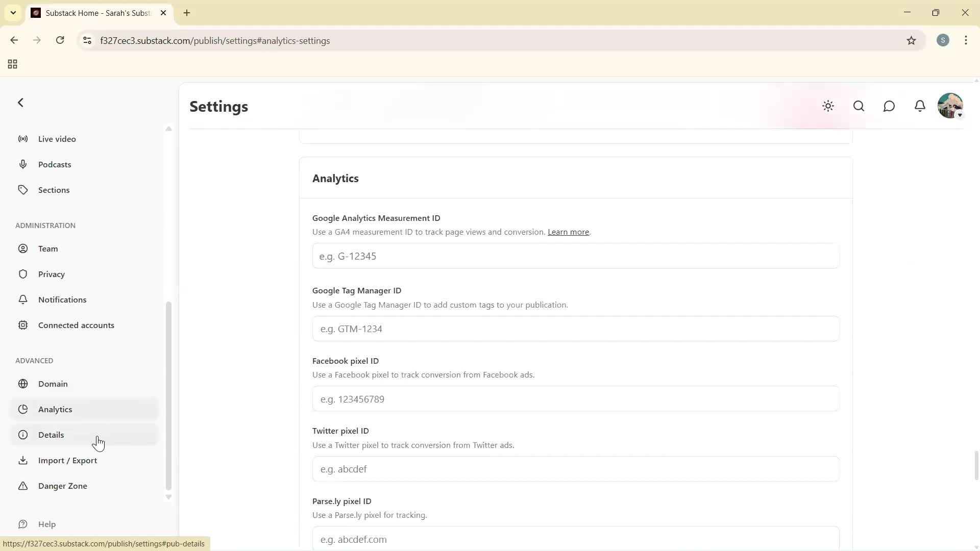This screenshot has width=980, height=551.
Task: Open search with the magnifying glass icon
Action: [x=859, y=106]
